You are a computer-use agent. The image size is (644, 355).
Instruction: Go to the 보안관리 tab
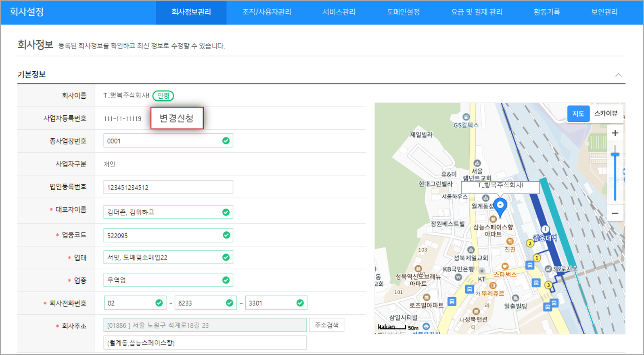604,12
